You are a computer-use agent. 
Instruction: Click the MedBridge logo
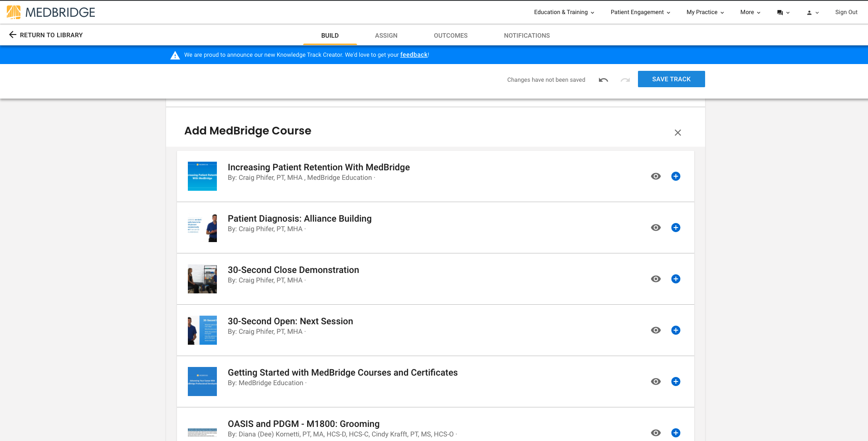pyautogui.click(x=50, y=12)
